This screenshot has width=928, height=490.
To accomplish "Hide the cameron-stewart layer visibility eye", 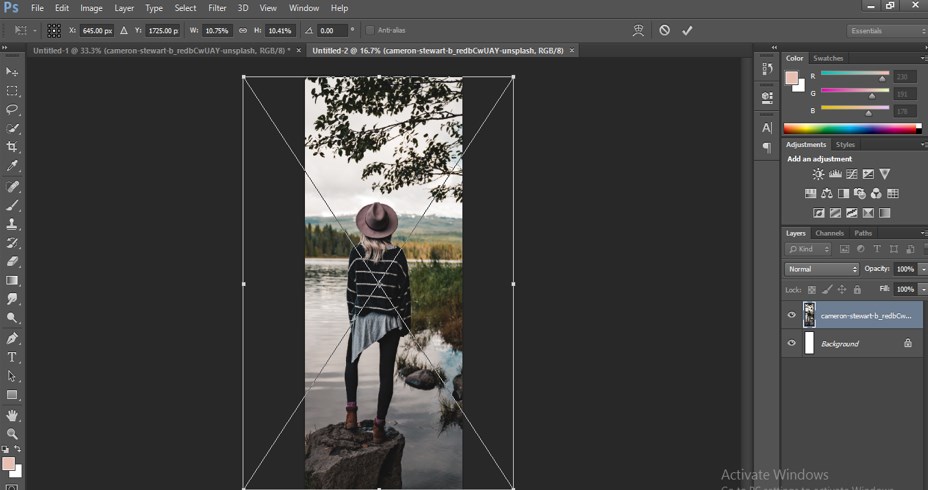I will (791, 315).
